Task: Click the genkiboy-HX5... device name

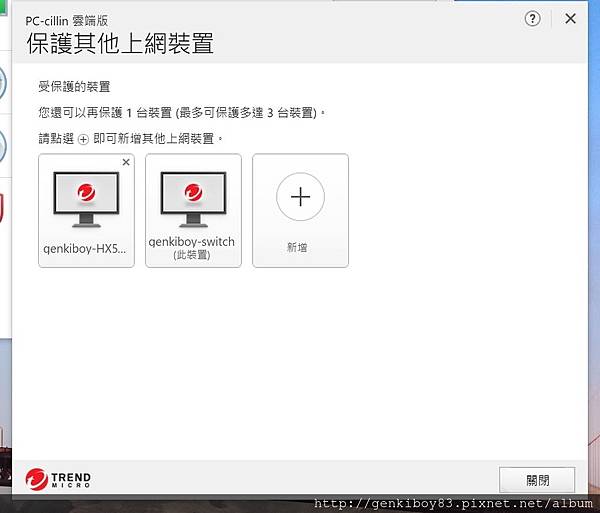Action: (x=85, y=249)
